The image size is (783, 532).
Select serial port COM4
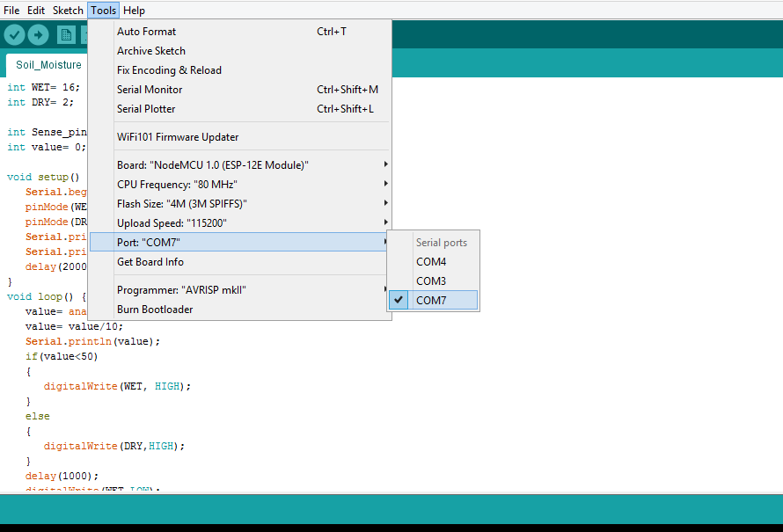(433, 262)
